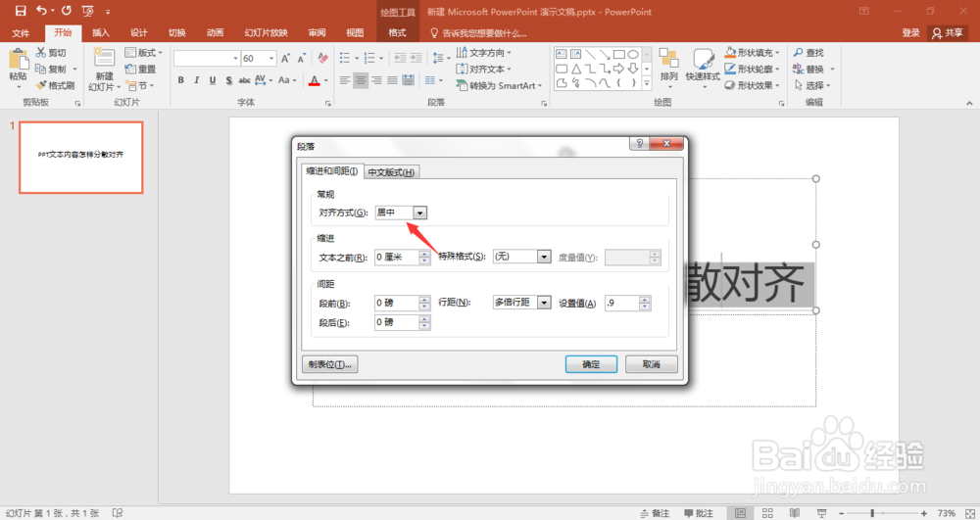This screenshot has height=520, width=980.
Task: Click 登录 to sign in
Action: point(910,33)
